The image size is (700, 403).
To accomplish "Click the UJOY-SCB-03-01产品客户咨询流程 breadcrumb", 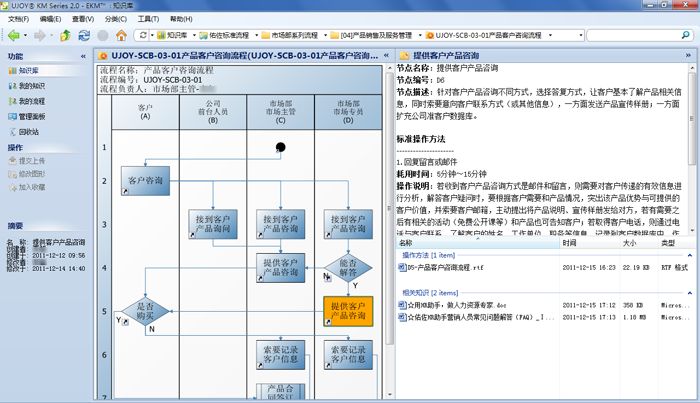I will (x=484, y=35).
